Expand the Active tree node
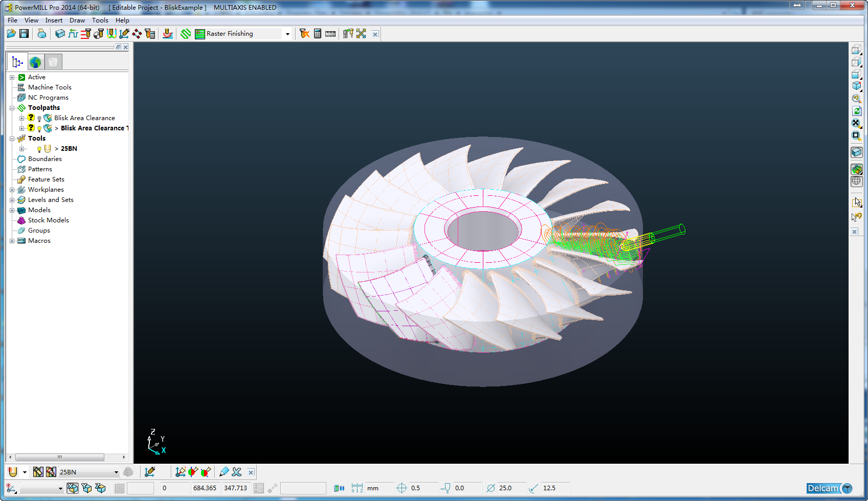This screenshot has height=501, width=868. (x=12, y=77)
